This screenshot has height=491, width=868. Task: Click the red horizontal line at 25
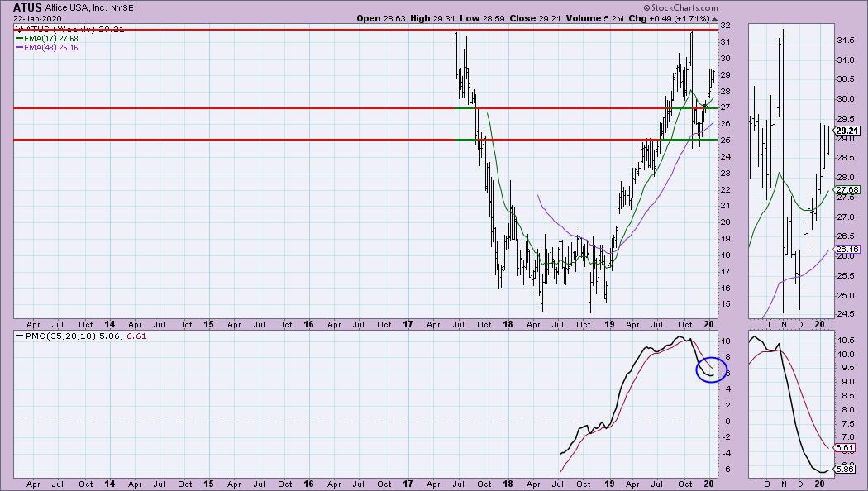(365, 140)
